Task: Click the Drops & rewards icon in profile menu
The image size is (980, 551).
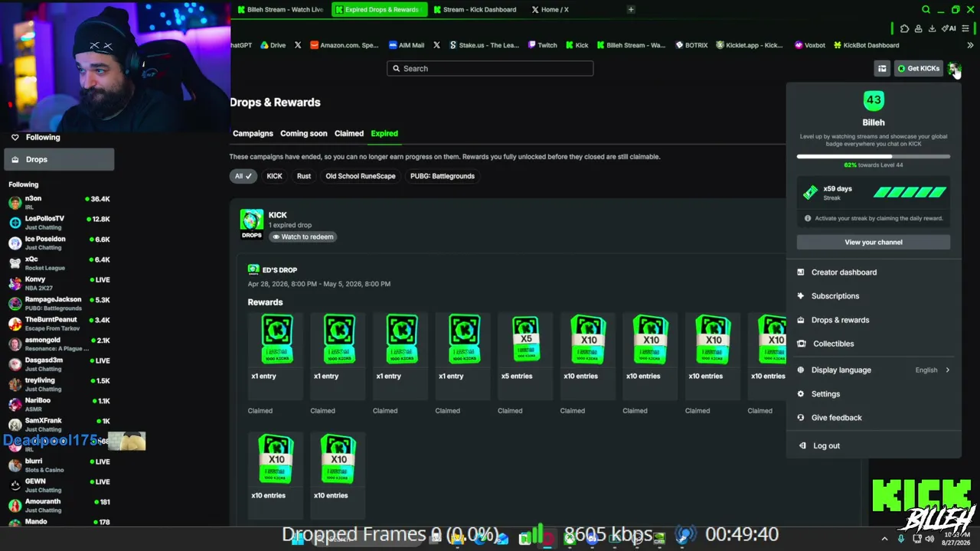Action: pos(801,320)
